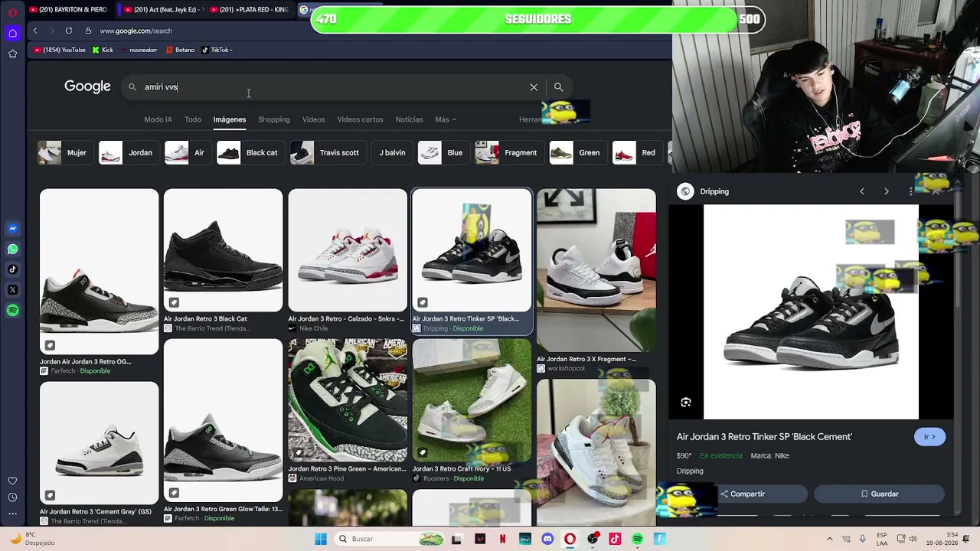Open Netflix from the taskbar

(502, 539)
